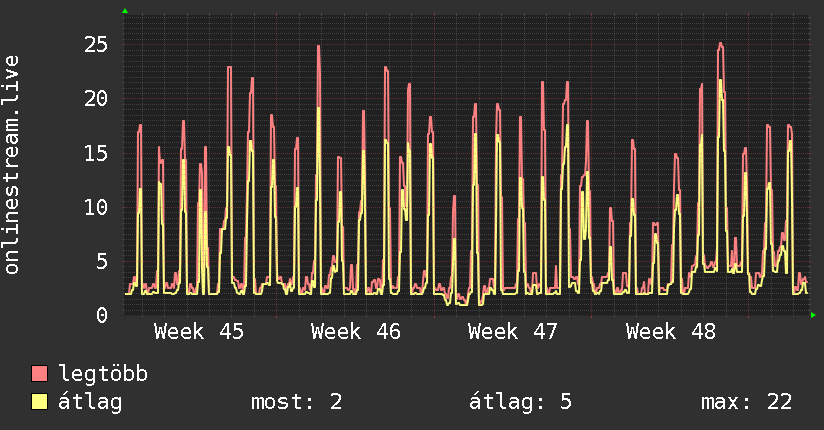824x430 pixels.
Task: Click the Week 47 axis label
Action: pyautogui.click(x=513, y=332)
